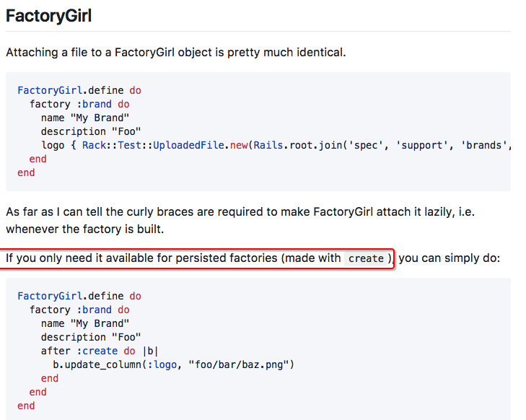
Task: Click "UploadedFile" in the logo code line
Action: click(188, 145)
